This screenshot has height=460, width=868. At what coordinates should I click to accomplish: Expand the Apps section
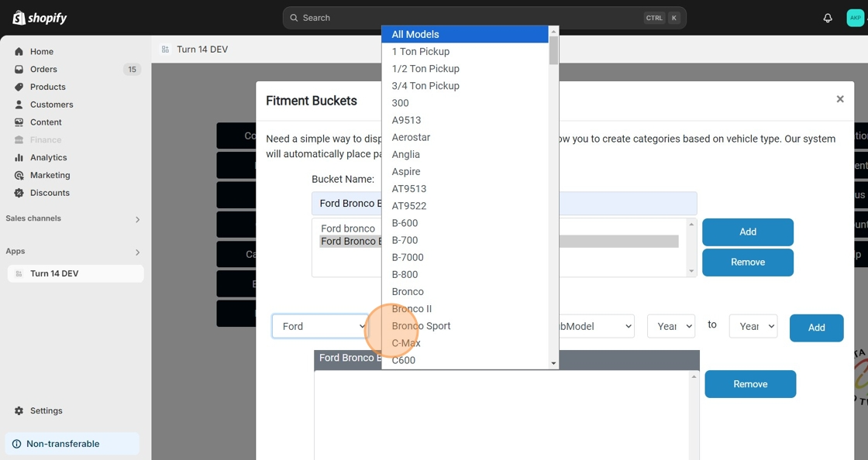pyautogui.click(x=137, y=252)
